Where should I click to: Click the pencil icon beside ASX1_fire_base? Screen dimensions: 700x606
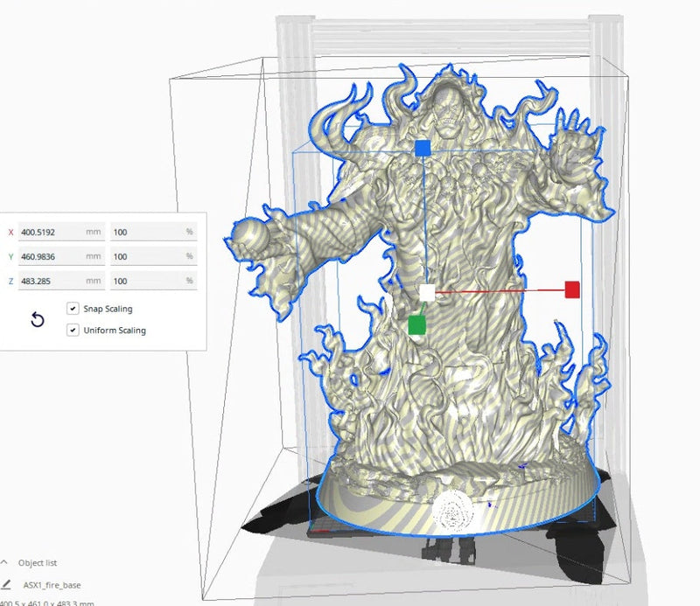5,585
